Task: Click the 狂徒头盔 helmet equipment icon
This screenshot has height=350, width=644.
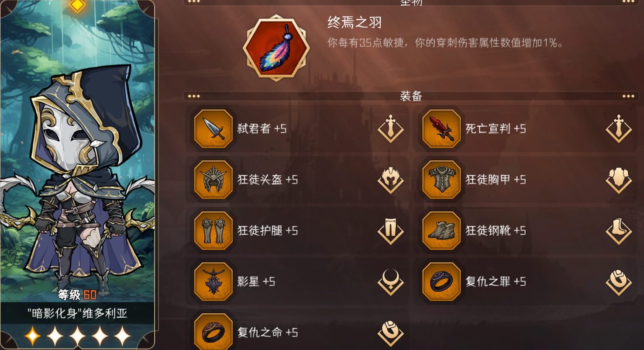Action: [x=213, y=180]
